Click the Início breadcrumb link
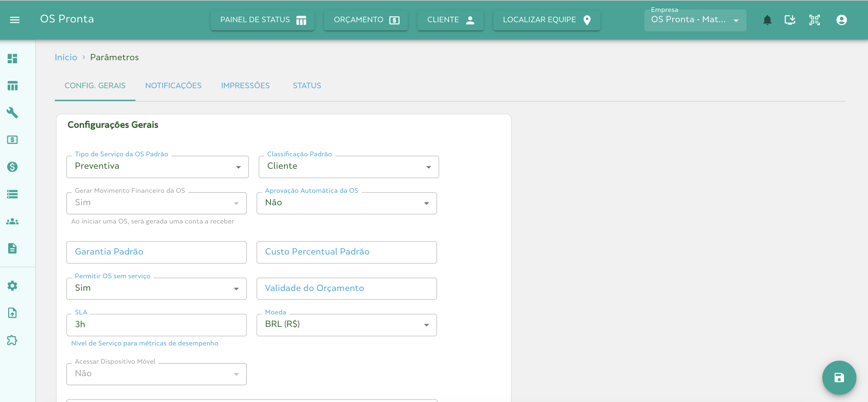The height and width of the screenshot is (402, 868). (x=66, y=57)
